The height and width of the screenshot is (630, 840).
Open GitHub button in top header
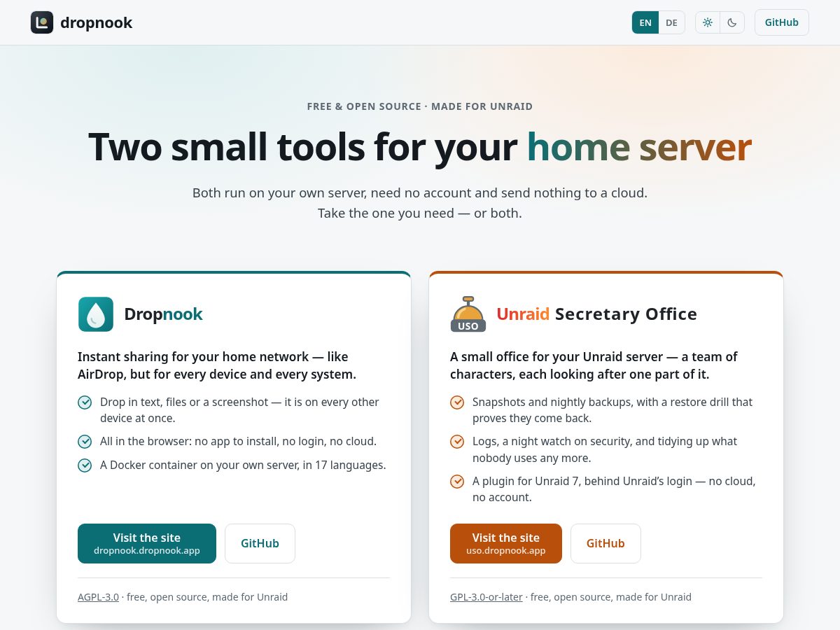(782, 22)
